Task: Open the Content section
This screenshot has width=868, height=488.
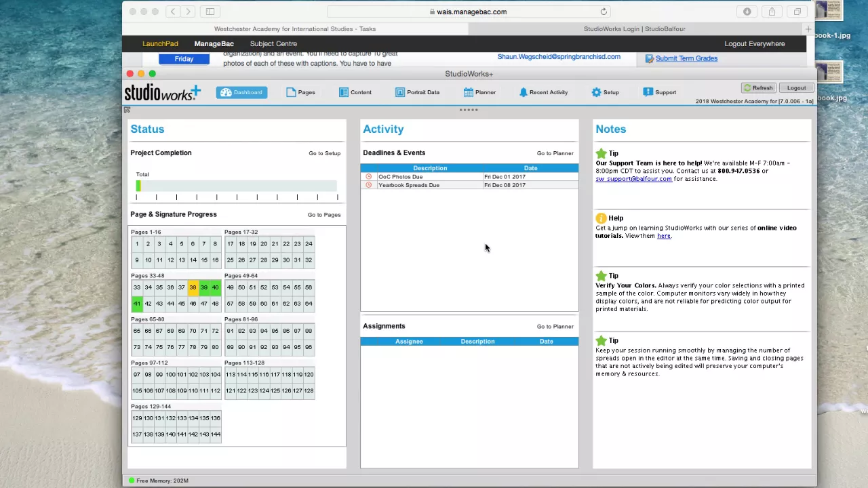Action: [x=355, y=92]
